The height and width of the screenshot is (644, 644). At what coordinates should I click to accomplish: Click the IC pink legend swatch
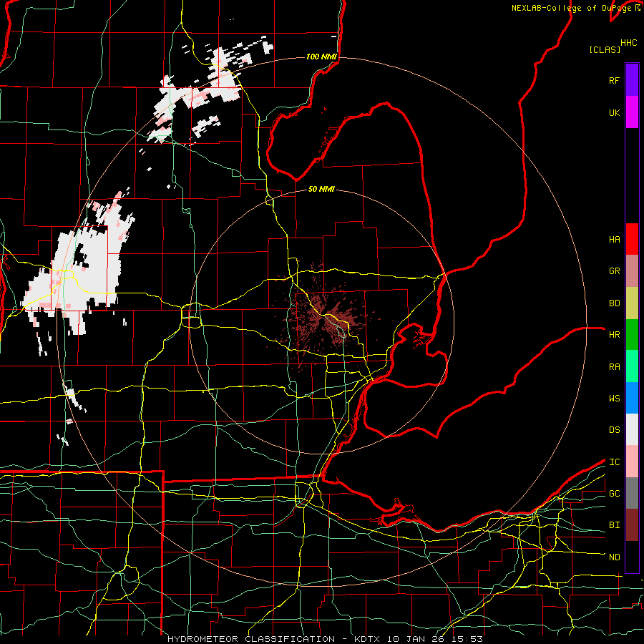(632, 462)
